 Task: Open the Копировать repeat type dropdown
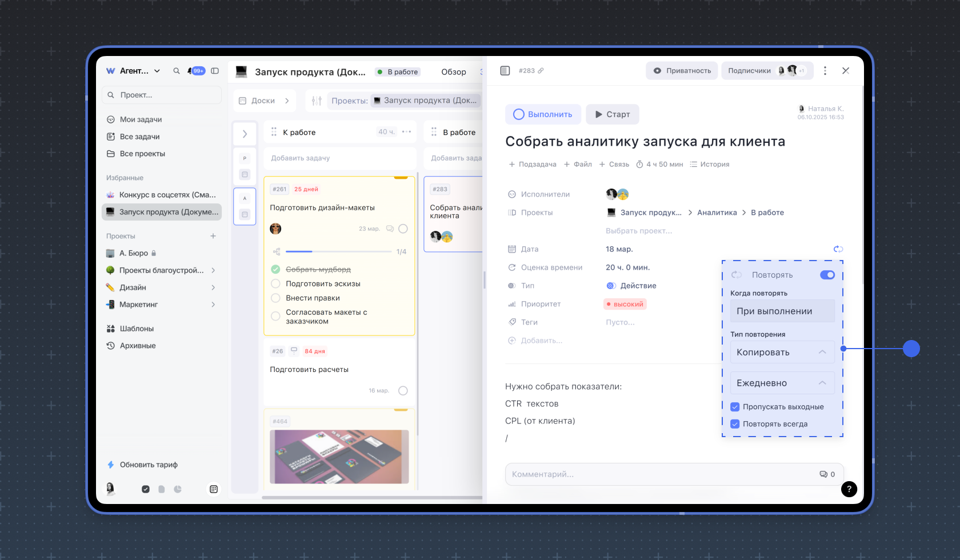coord(782,352)
